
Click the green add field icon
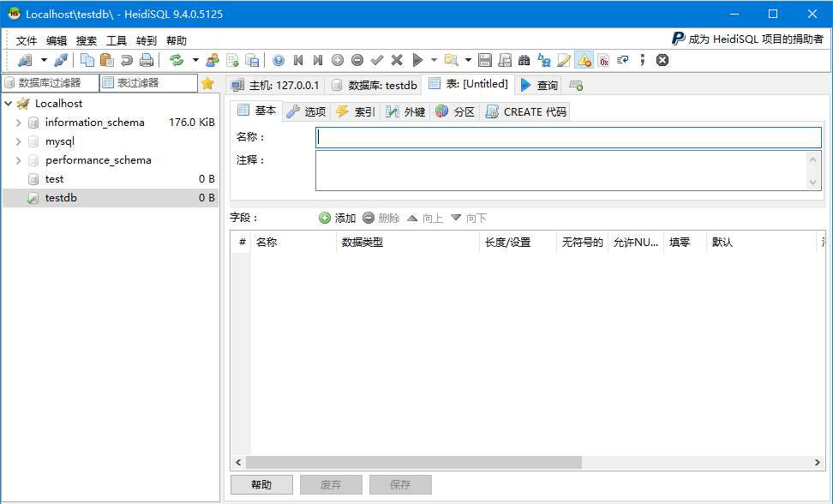(325, 219)
